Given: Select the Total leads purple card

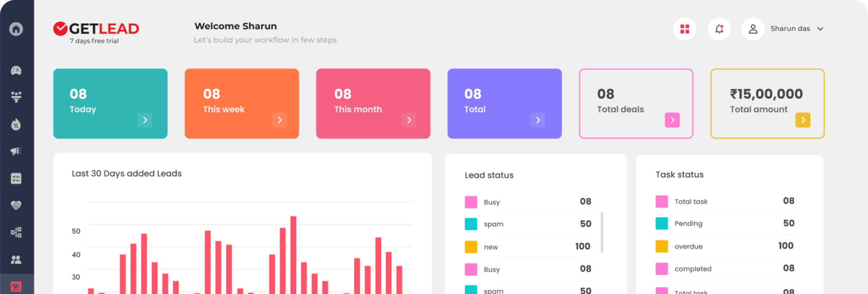Looking at the screenshot, I should [x=504, y=104].
